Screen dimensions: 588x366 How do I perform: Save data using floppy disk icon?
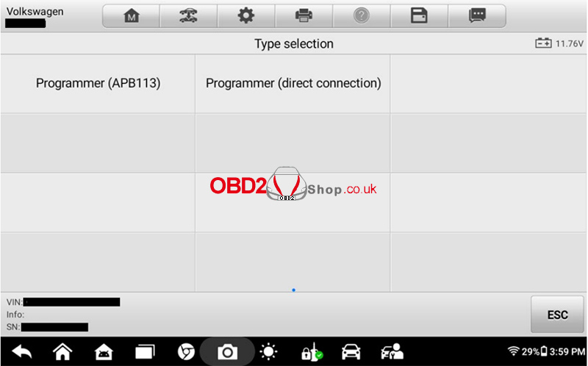pyautogui.click(x=419, y=16)
